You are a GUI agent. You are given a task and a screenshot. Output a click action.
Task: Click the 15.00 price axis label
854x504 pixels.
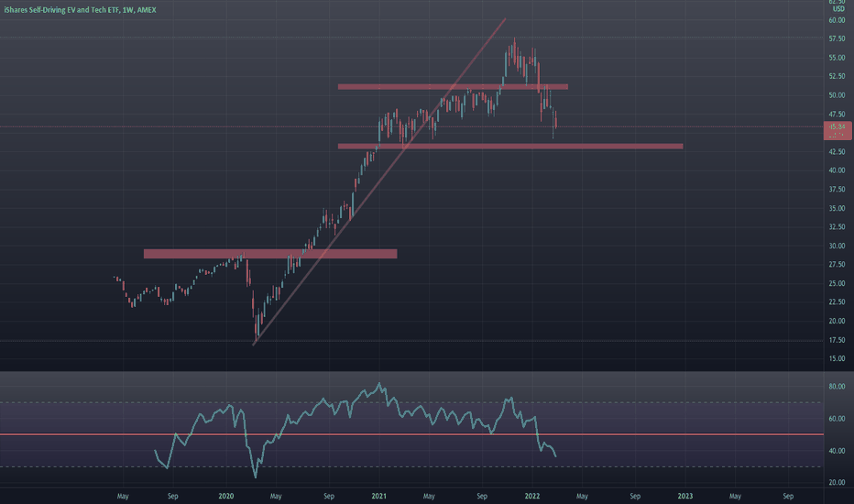click(837, 358)
